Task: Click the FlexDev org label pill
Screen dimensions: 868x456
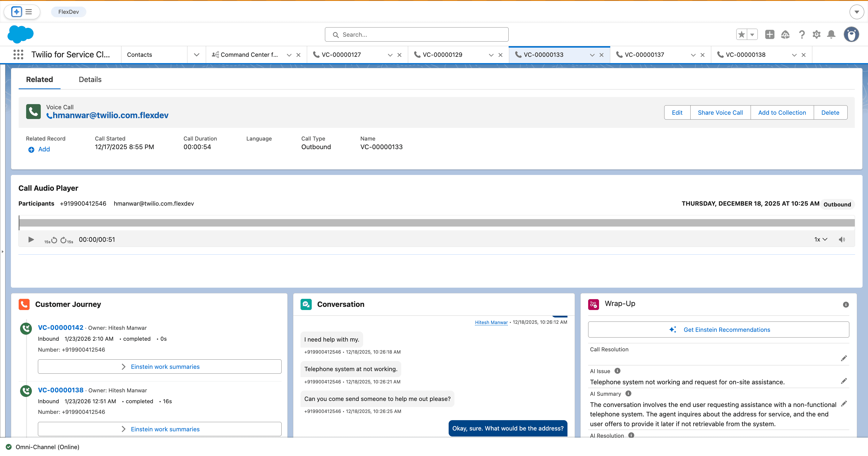Action: coord(68,12)
